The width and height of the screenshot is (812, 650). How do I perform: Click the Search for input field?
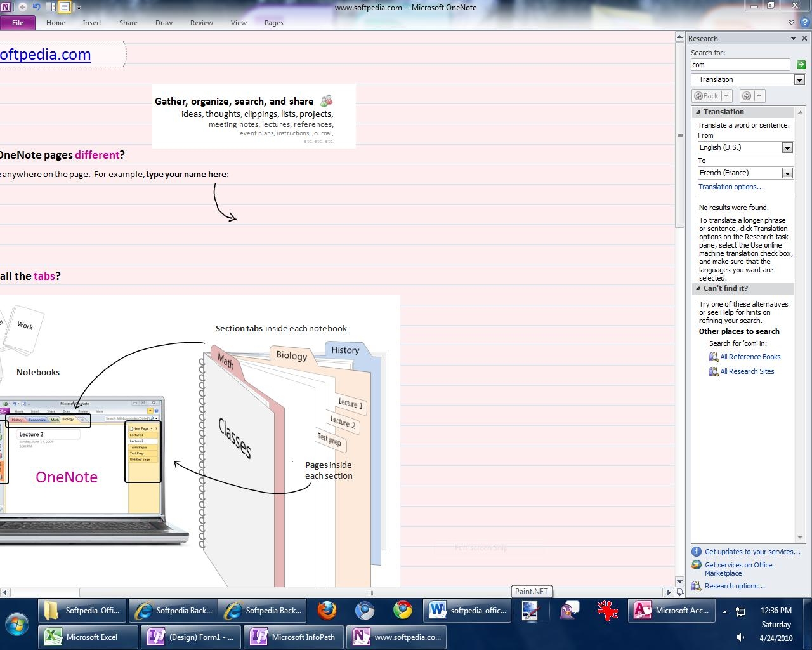pos(740,65)
